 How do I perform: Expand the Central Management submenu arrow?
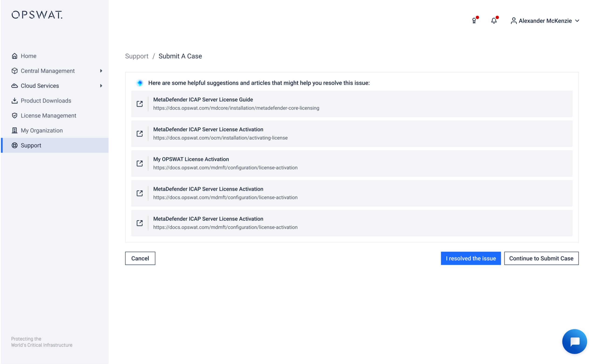[x=101, y=71]
